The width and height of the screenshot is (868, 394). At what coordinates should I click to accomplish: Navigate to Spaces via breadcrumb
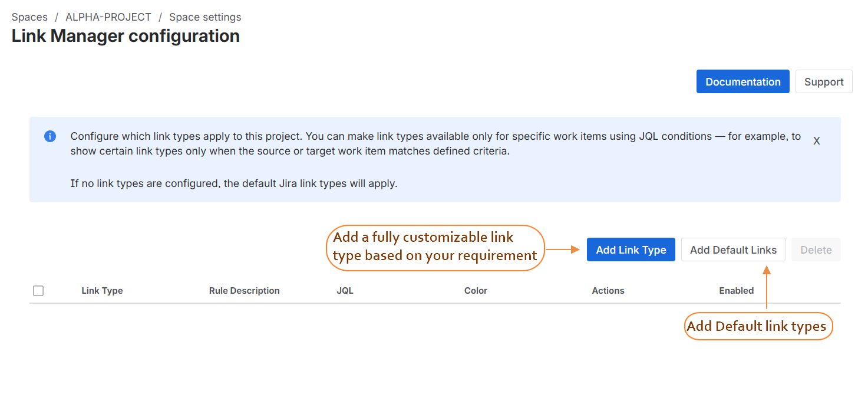click(29, 17)
